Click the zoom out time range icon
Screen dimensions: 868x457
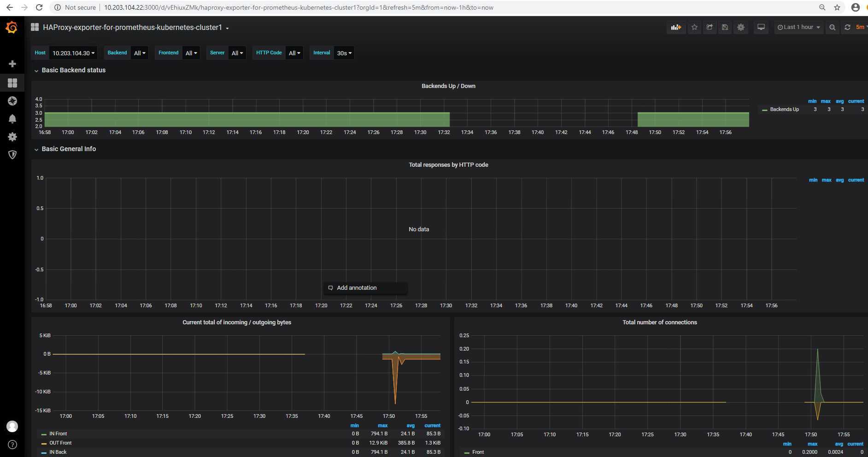tap(832, 27)
